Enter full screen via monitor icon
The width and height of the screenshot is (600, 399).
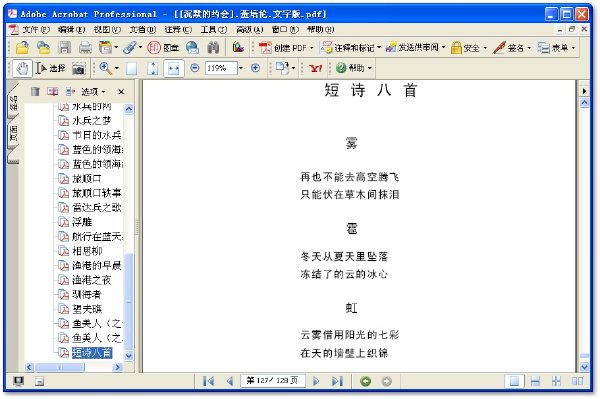[x=18, y=381]
